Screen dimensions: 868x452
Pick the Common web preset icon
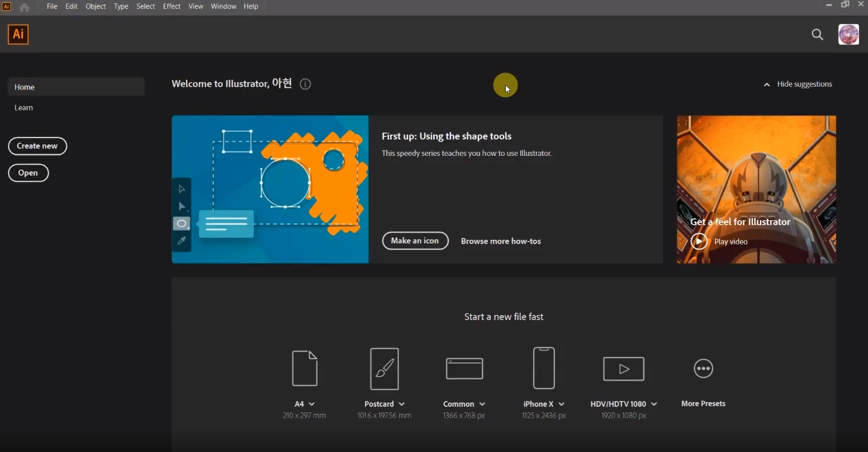click(464, 369)
